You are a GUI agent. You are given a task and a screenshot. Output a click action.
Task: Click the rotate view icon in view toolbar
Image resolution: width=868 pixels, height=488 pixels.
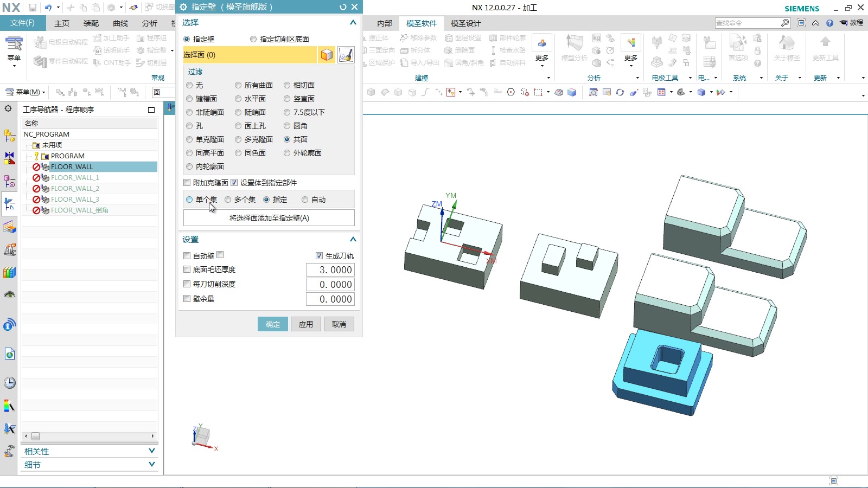620,92
